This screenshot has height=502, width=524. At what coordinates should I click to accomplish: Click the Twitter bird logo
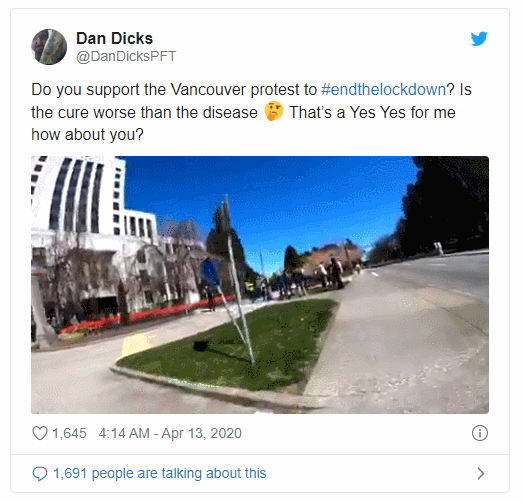479,38
